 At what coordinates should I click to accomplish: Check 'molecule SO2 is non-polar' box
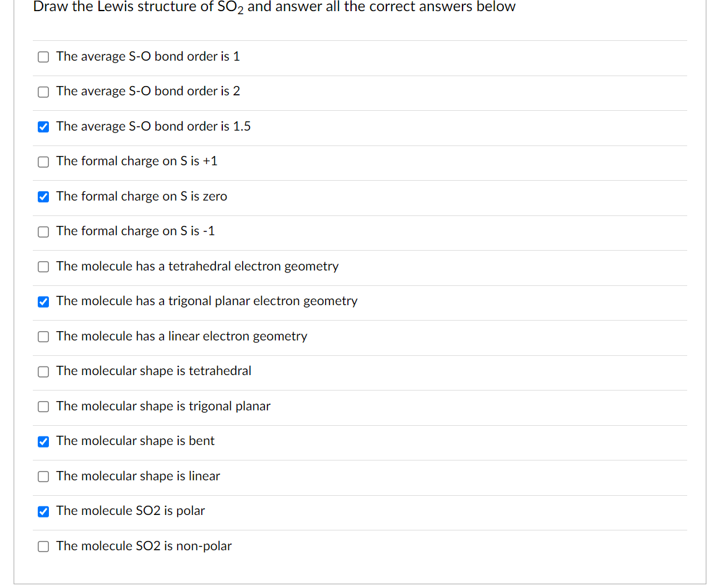[43, 547]
